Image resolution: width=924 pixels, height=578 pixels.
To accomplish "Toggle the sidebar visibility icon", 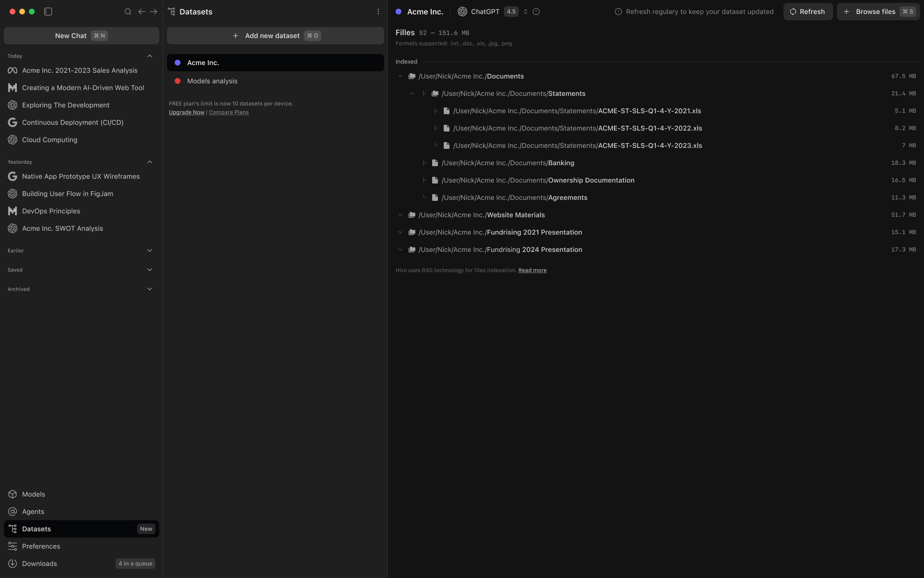I will [x=48, y=12].
